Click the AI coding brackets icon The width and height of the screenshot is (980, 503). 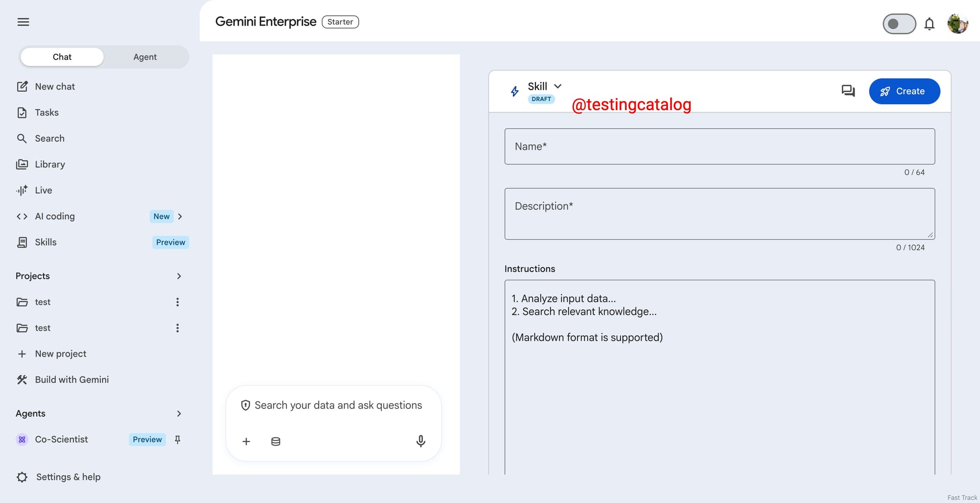click(x=22, y=216)
